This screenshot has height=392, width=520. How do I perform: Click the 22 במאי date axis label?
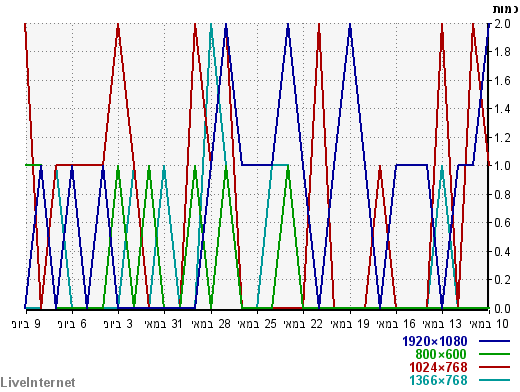[303, 324]
